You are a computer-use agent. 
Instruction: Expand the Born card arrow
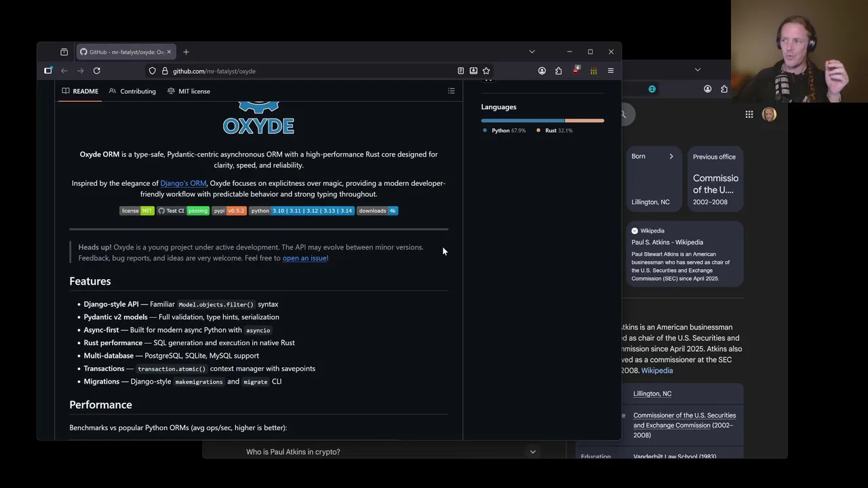[671, 157]
